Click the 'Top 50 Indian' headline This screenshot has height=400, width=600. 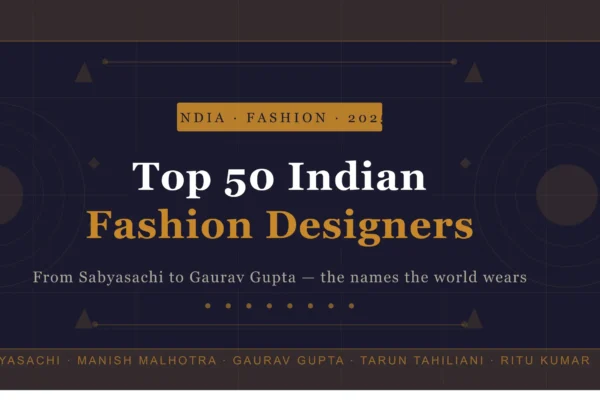click(x=279, y=178)
